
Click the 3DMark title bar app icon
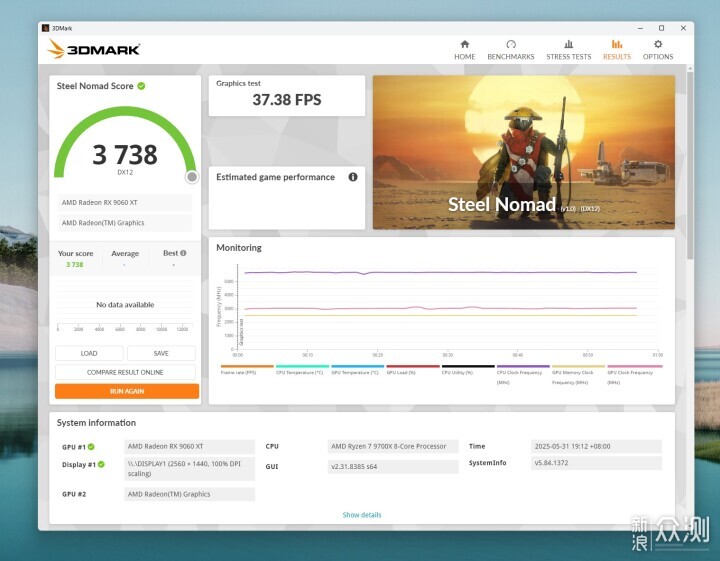45,28
